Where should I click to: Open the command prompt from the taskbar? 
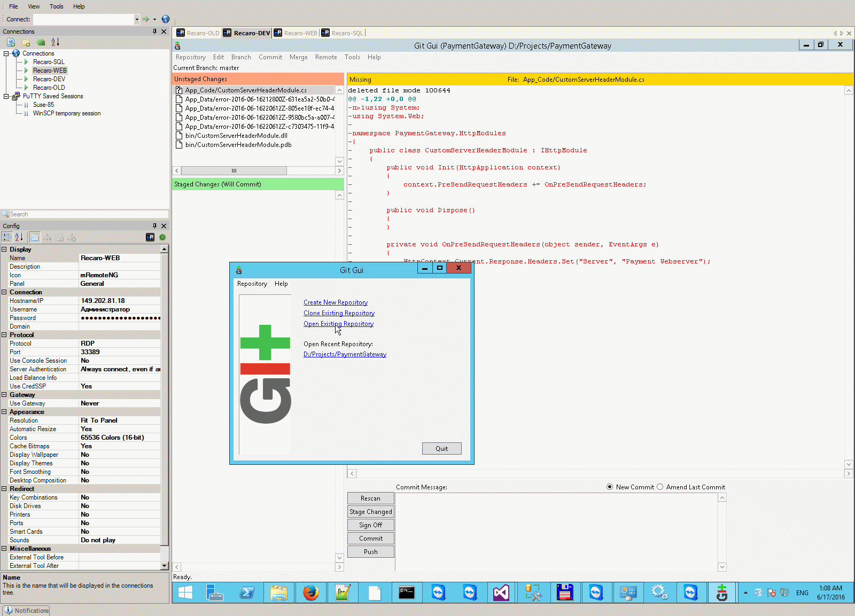point(407,592)
